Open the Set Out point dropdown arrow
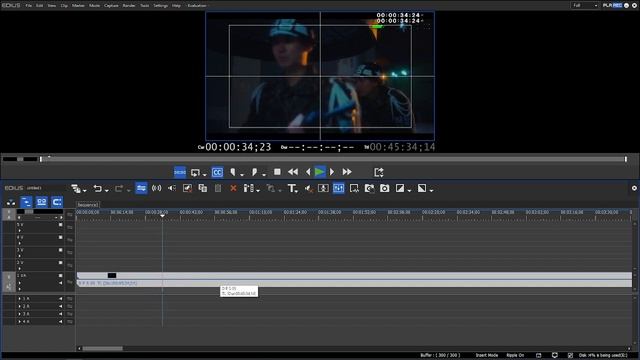The height and width of the screenshot is (360, 640). click(264, 175)
